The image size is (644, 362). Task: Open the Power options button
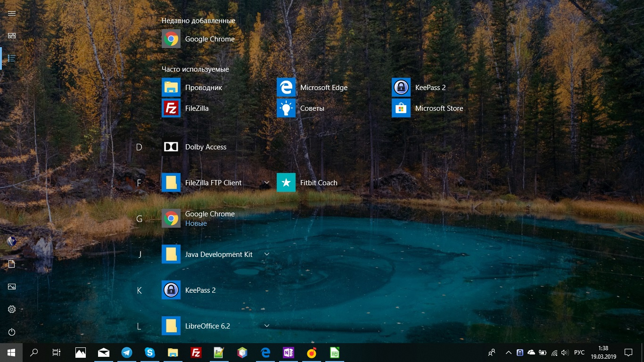[x=12, y=332]
